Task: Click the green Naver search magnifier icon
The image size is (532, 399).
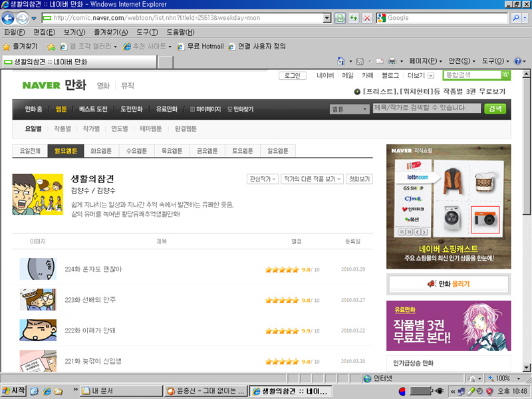Action: pyautogui.click(x=505, y=75)
